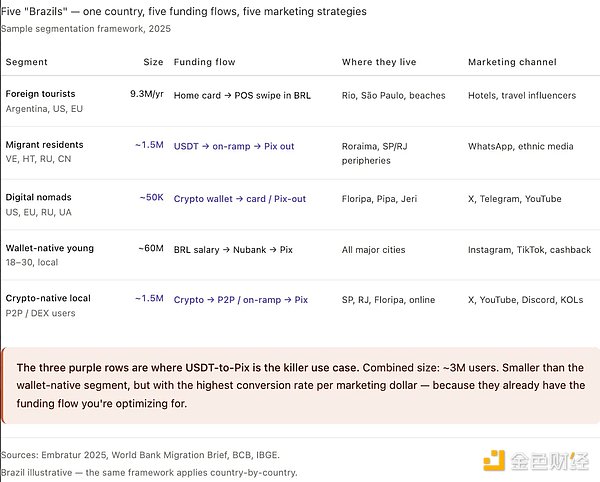Select the 'Digital nomads' segment name
Viewport: 600px width, 482px height.
point(38,197)
